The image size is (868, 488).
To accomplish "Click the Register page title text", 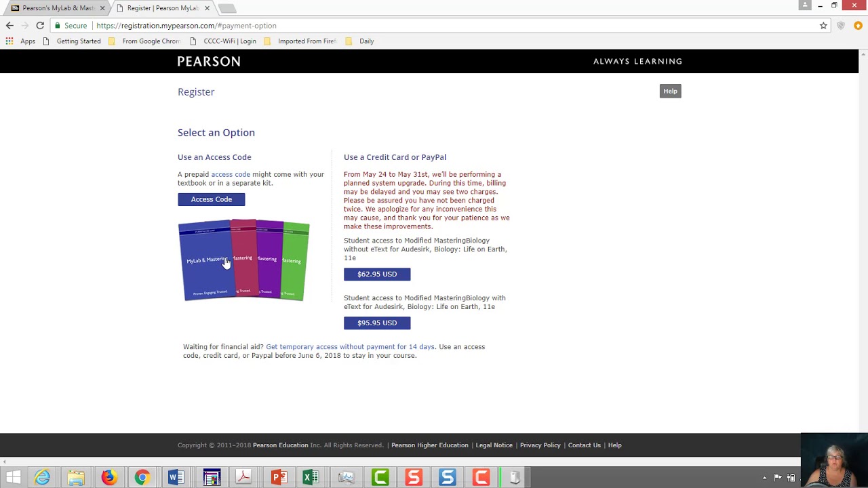I will click(196, 92).
